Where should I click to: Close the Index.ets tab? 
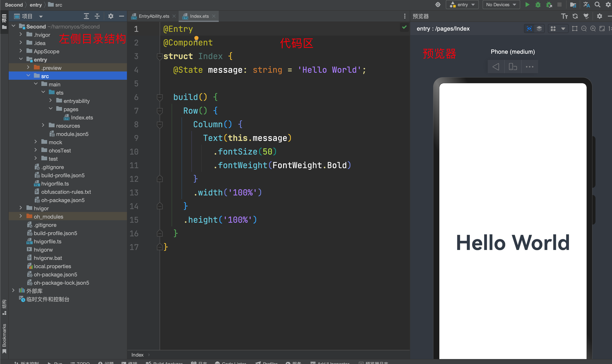pos(214,16)
